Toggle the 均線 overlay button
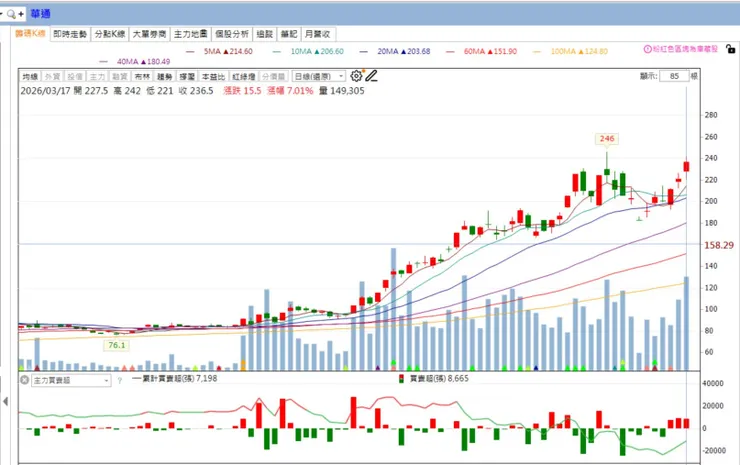 point(30,76)
